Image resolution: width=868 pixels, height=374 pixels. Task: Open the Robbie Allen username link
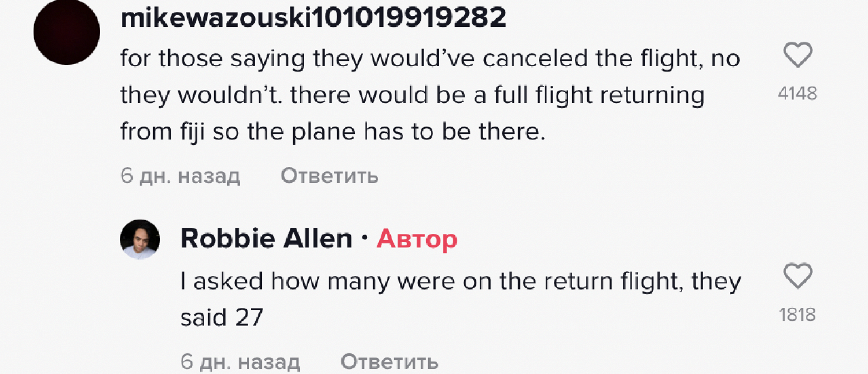[x=266, y=239]
